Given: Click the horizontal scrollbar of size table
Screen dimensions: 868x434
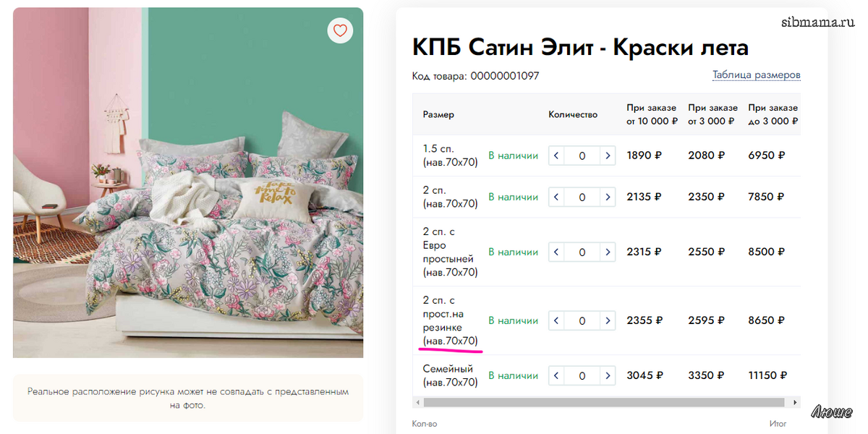Looking at the screenshot, I should 604,402.
